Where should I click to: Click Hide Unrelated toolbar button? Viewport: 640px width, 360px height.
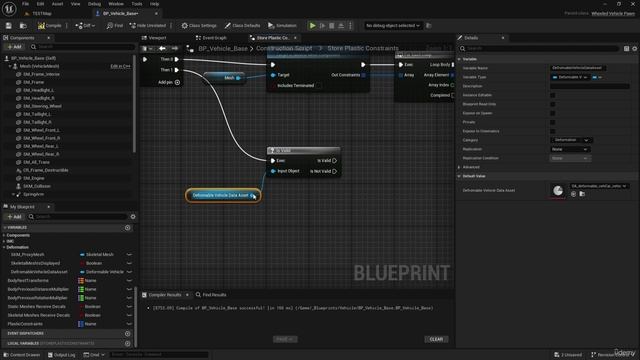148,26
